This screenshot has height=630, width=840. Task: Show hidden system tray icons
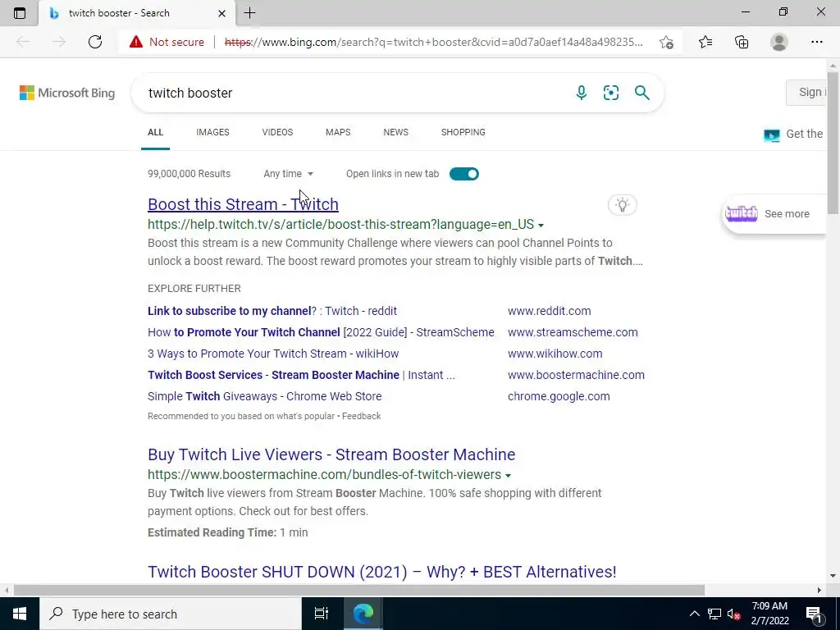(x=694, y=614)
